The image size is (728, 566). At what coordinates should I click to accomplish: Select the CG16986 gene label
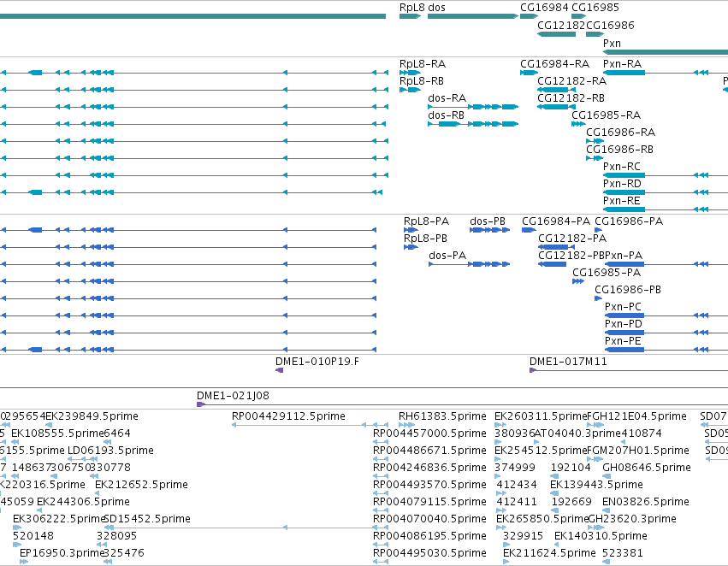610,25
